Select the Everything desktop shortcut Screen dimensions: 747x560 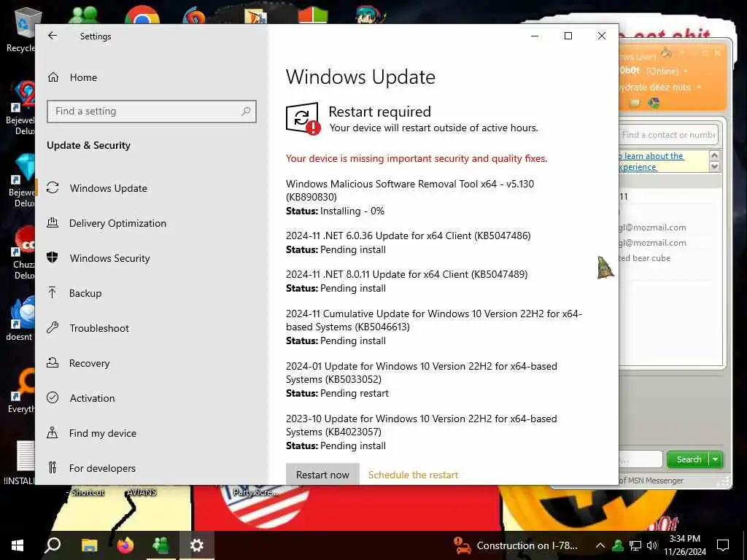pyautogui.click(x=21, y=391)
